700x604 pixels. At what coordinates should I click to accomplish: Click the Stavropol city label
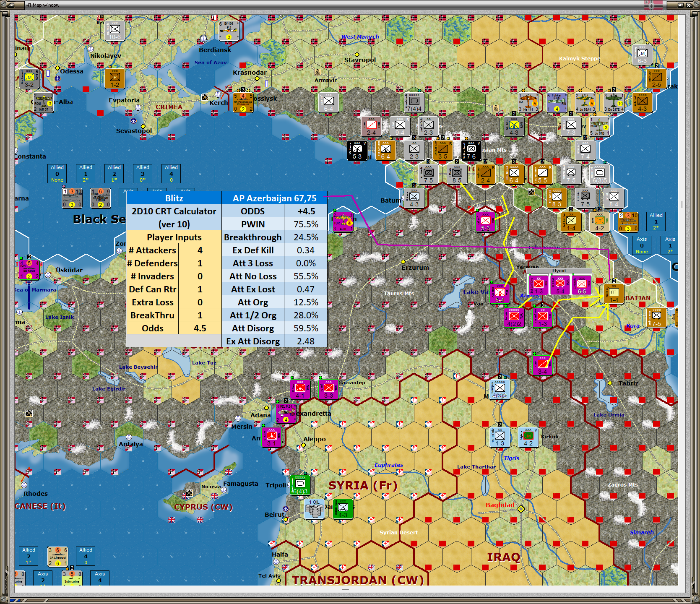click(360, 60)
